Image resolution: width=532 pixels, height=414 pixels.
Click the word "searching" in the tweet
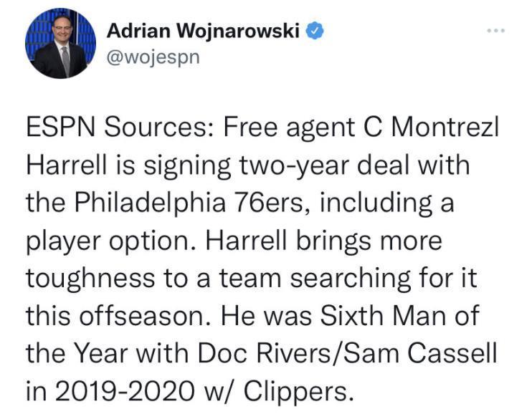tap(351, 279)
